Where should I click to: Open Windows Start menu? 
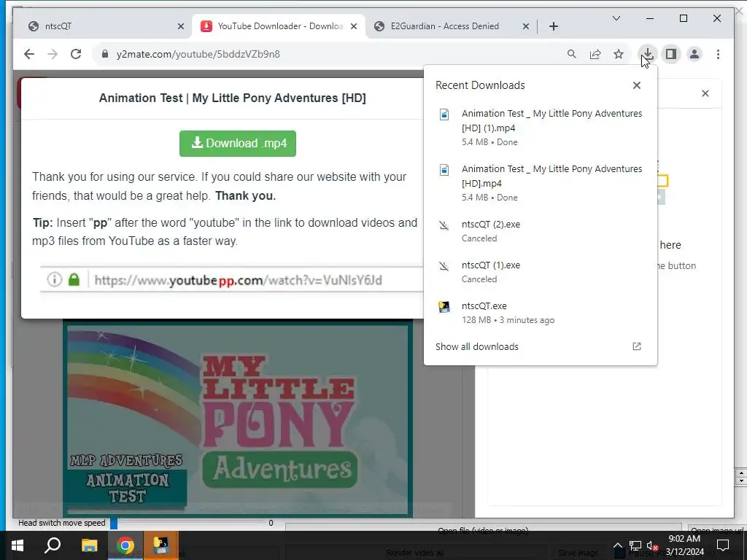(18, 545)
